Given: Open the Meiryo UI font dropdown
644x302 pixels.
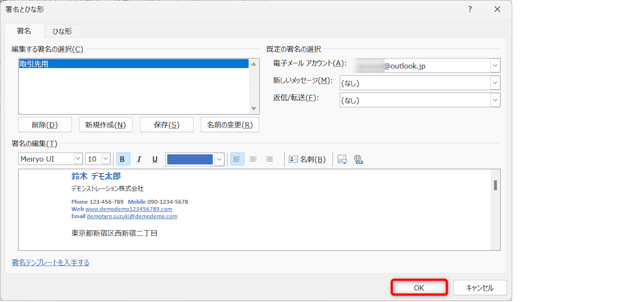Looking at the screenshot, I should point(78,159).
